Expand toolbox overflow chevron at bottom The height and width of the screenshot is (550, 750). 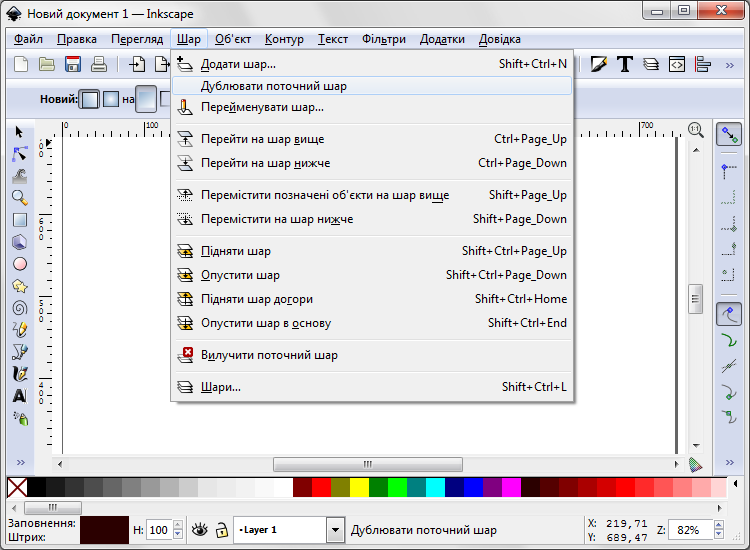pyautogui.click(x=21, y=462)
